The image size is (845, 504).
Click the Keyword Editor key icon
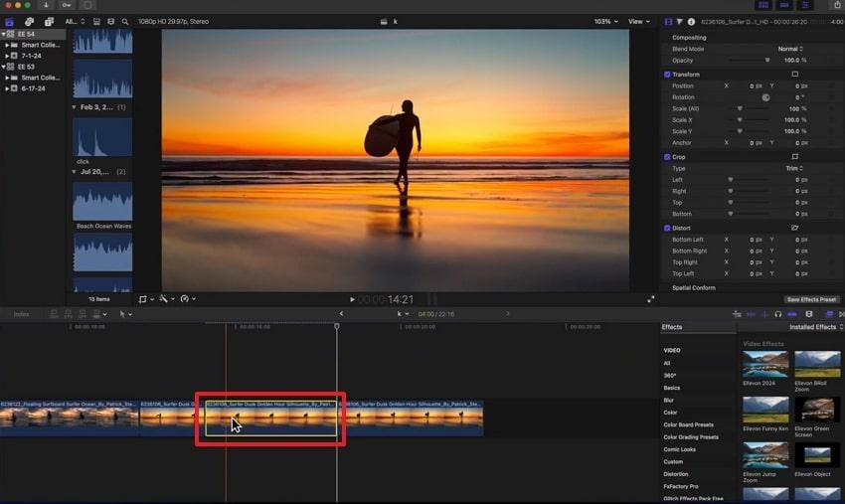coord(67,5)
